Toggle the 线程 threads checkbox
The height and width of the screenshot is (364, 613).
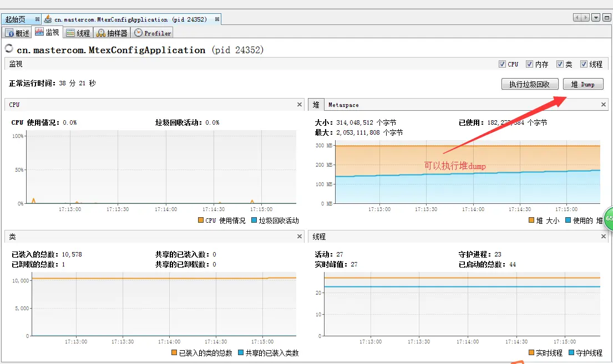[584, 64]
